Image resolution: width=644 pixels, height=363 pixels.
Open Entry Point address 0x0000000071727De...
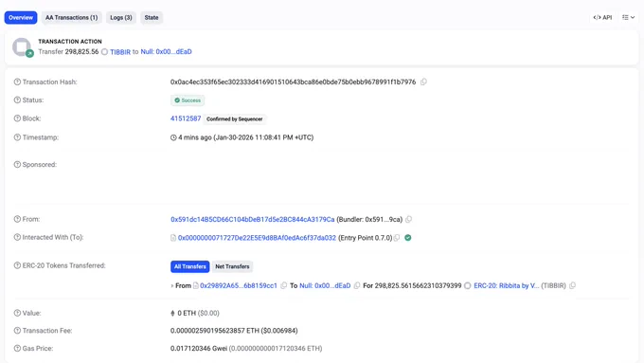257,238
